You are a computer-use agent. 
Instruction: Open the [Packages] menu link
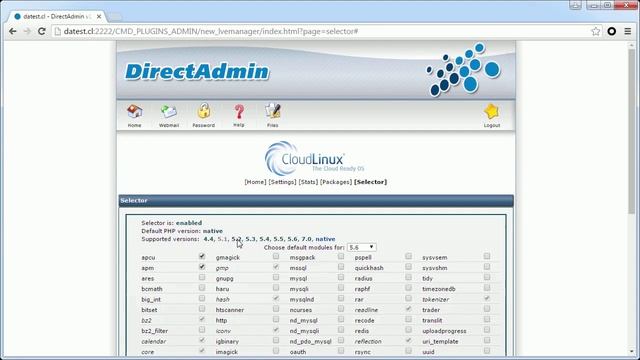tap(336, 182)
